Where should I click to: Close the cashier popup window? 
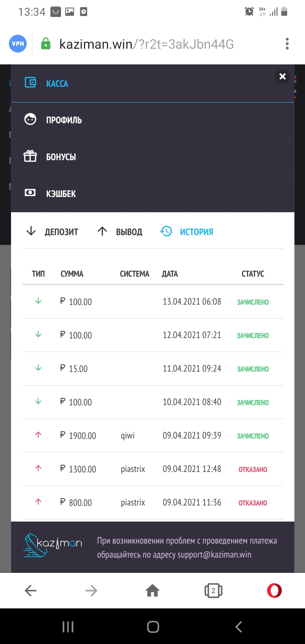(x=283, y=77)
